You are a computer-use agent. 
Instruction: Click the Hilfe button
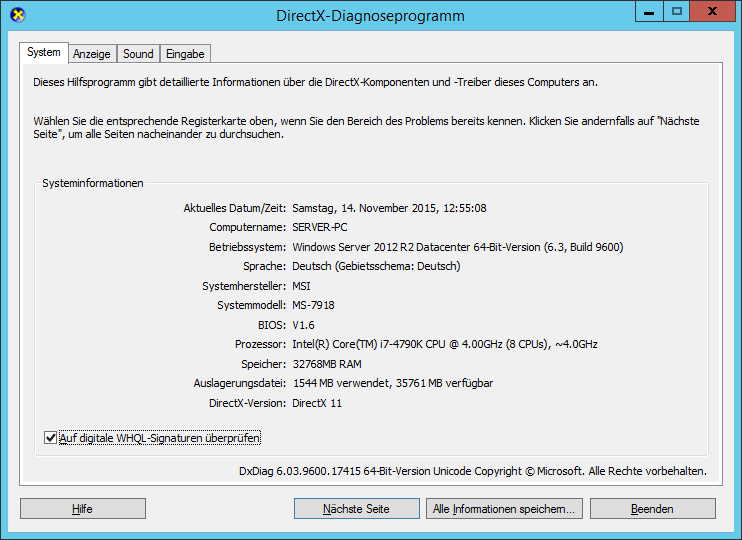click(83, 509)
